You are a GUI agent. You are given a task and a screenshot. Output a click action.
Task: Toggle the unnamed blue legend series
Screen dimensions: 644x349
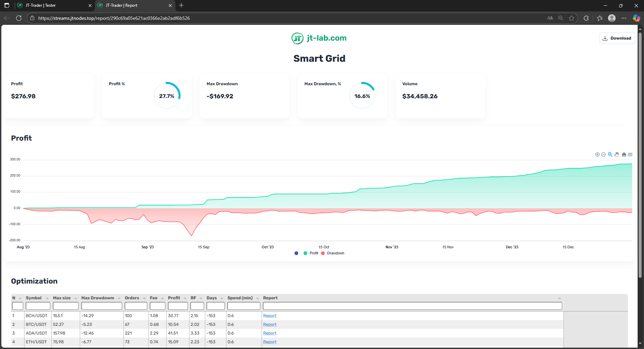click(x=296, y=253)
